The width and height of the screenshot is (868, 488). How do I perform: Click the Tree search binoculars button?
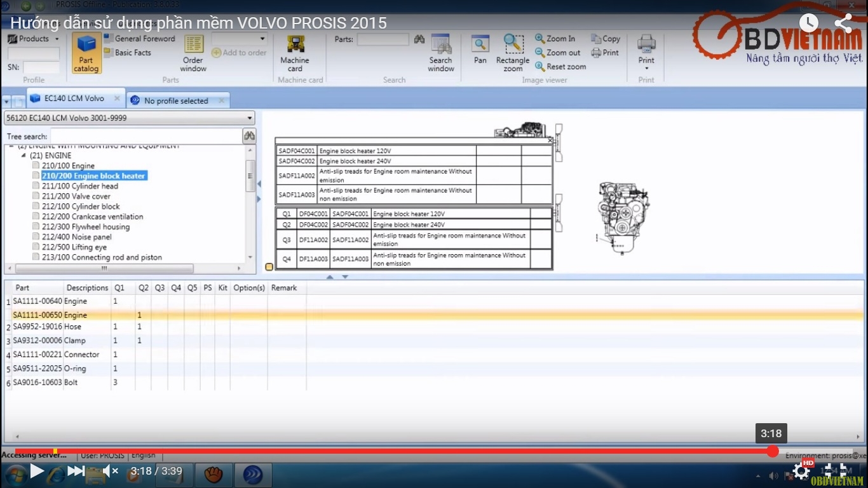point(249,136)
